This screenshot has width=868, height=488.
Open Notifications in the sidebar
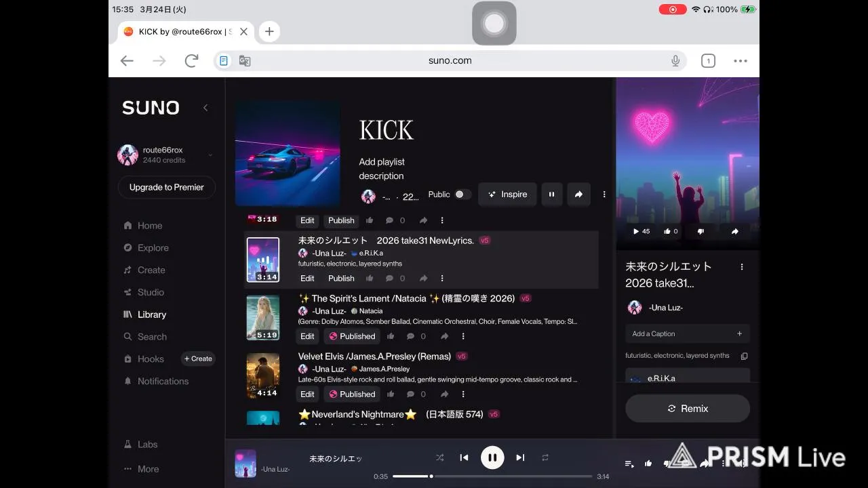pyautogui.click(x=156, y=381)
